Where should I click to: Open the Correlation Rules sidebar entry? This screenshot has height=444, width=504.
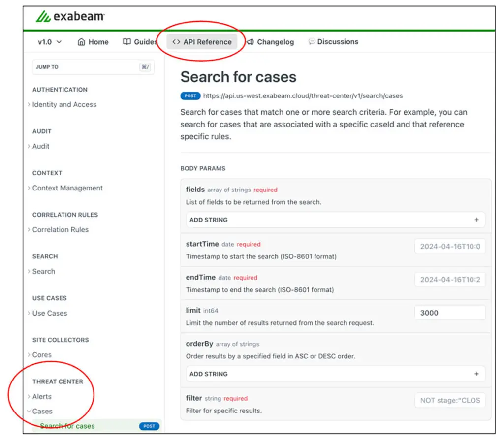click(x=61, y=229)
